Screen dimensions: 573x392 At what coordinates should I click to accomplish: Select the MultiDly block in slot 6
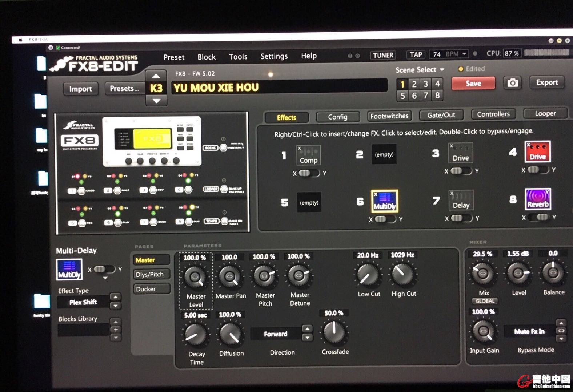click(x=384, y=201)
